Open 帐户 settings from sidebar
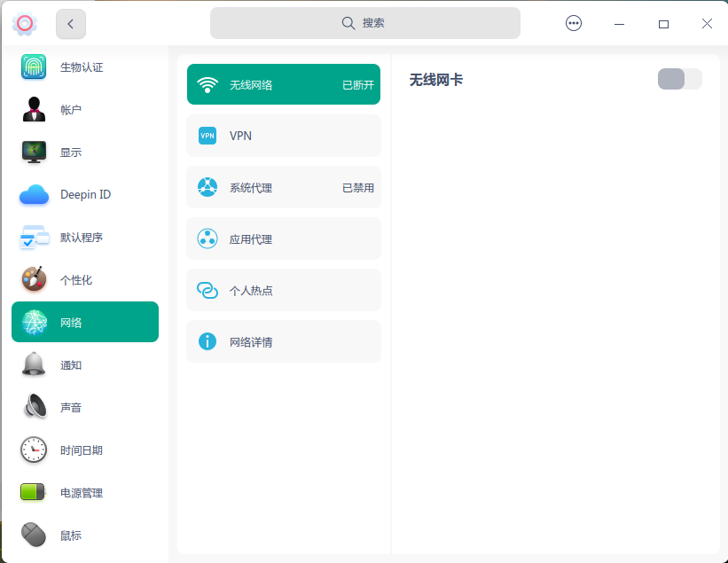 pyautogui.click(x=33, y=109)
